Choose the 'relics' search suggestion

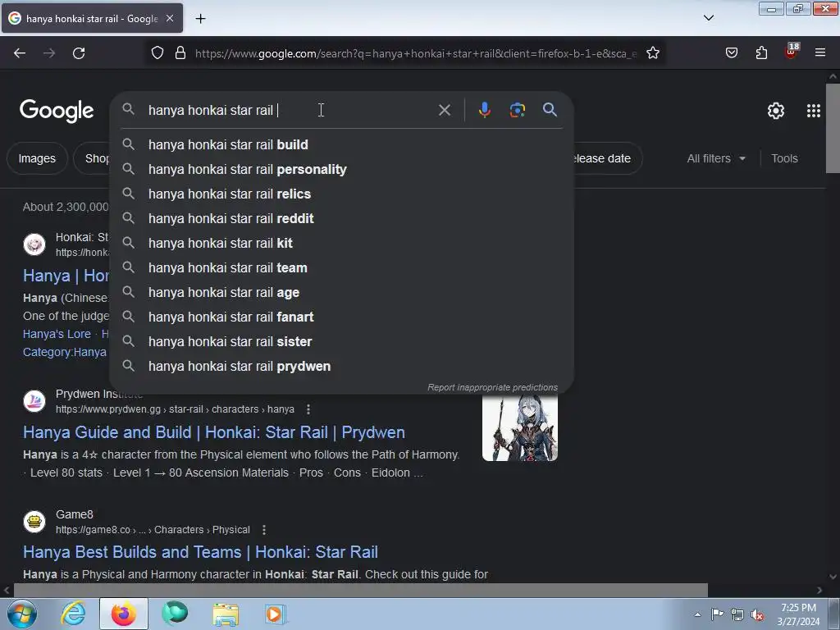[x=341, y=194]
